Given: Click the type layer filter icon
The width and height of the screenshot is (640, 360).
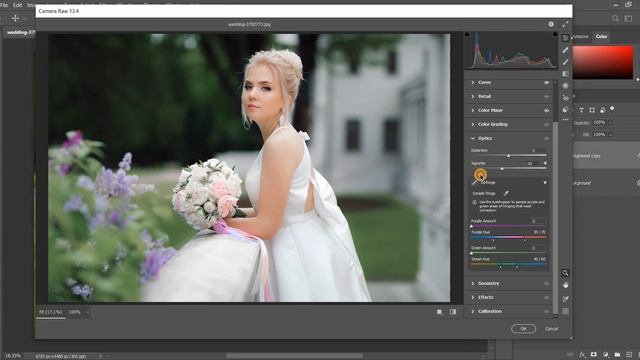Looking at the screenshot, I should pyautogui.click(x=581, y=110).
